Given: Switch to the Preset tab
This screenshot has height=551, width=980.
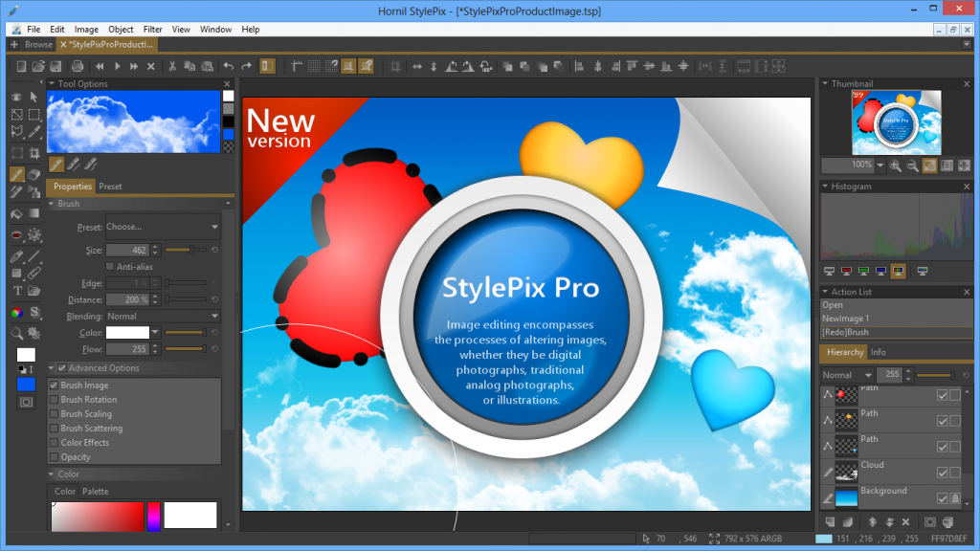Looking at the screenshot, I should pyautogui.click(x=110, y=187).
